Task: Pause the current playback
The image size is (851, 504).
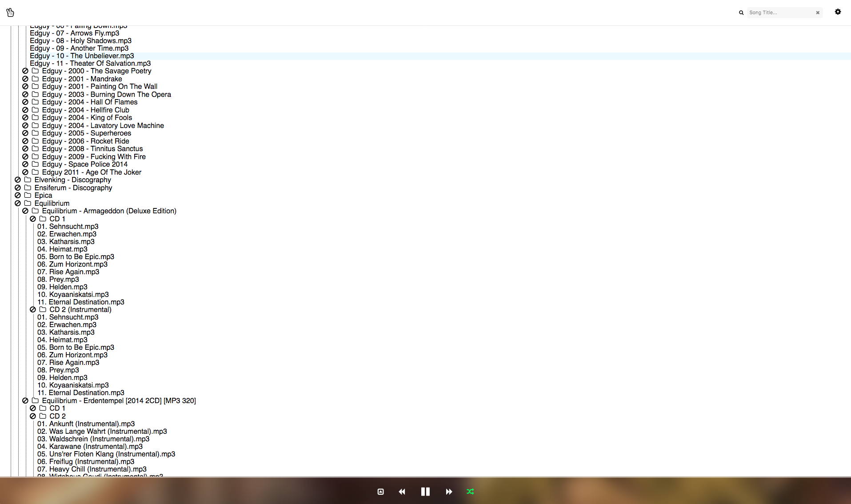Action: point(425,492)
